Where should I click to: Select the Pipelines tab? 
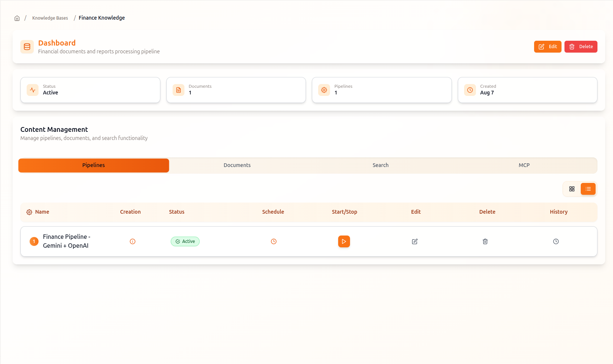(94, 165)
